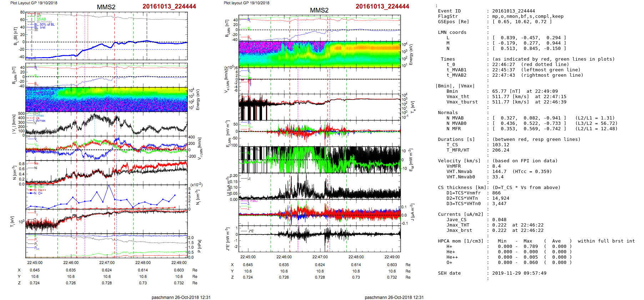644x300 pixels.
Task: Select the ratio '(L2/L1 = 12.48)'
Action: coord(596,129)
